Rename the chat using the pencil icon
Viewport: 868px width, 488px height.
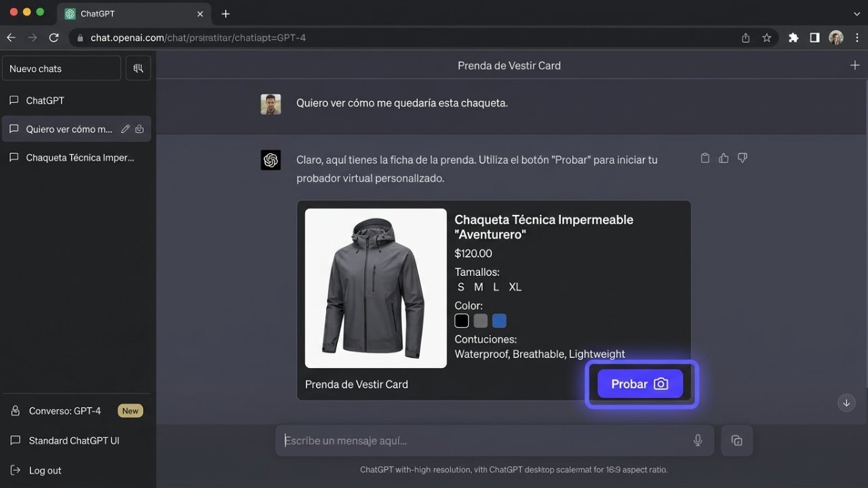pos(125,129)
